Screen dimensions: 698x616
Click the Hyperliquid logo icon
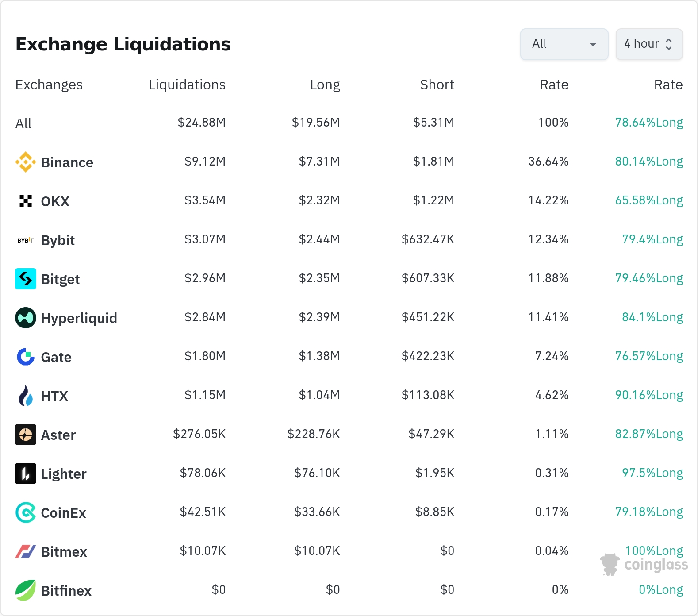tap(26, 318)
